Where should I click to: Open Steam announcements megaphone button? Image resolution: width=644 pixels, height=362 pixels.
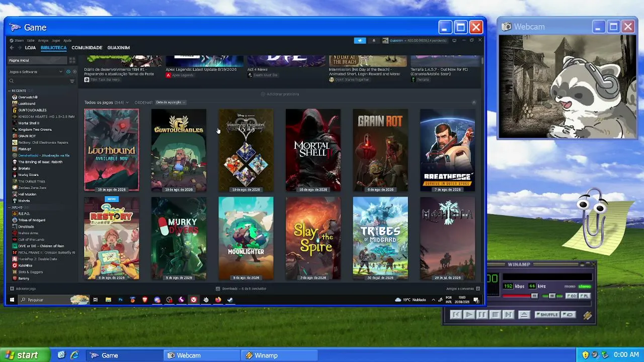[x=360, y=41]
